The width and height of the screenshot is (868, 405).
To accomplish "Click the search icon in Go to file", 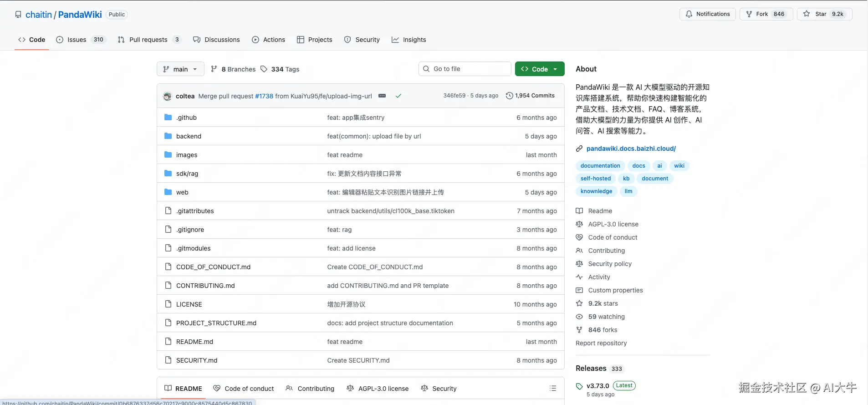I will [x=426, y=69].
